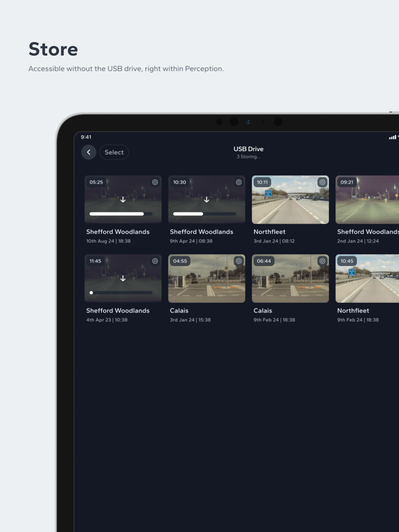Click the 09:21 duration badge
Screen dimensions: 399x532
347,182
